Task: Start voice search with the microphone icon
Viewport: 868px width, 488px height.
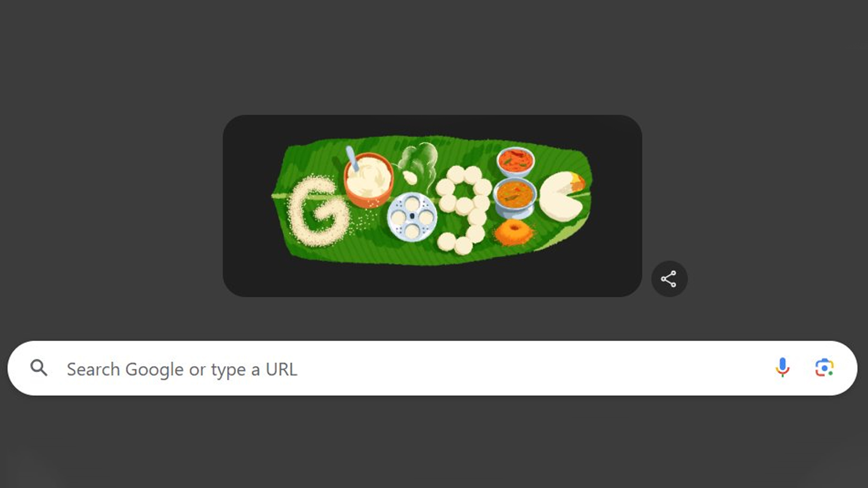Action: point(782,367)
